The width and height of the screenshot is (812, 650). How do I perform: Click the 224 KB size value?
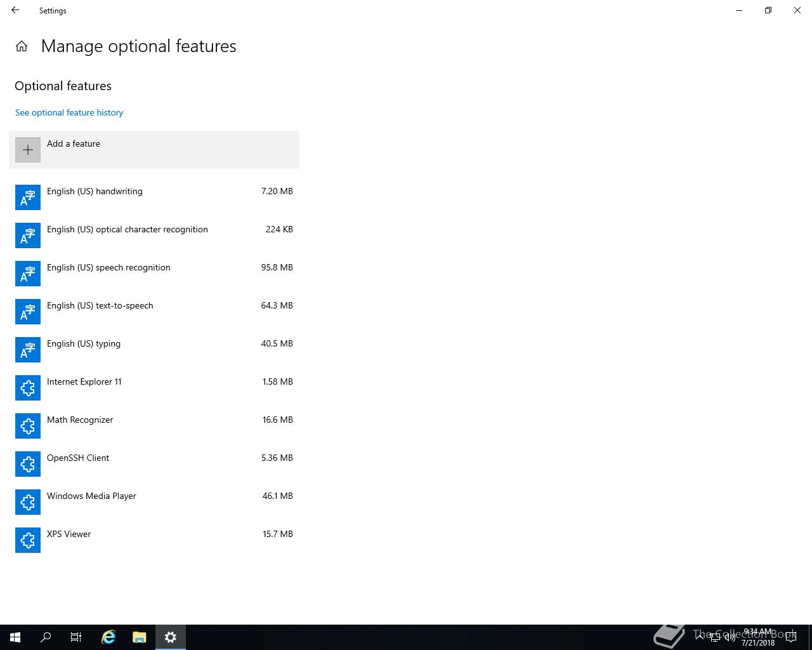[x=279, y=229]
